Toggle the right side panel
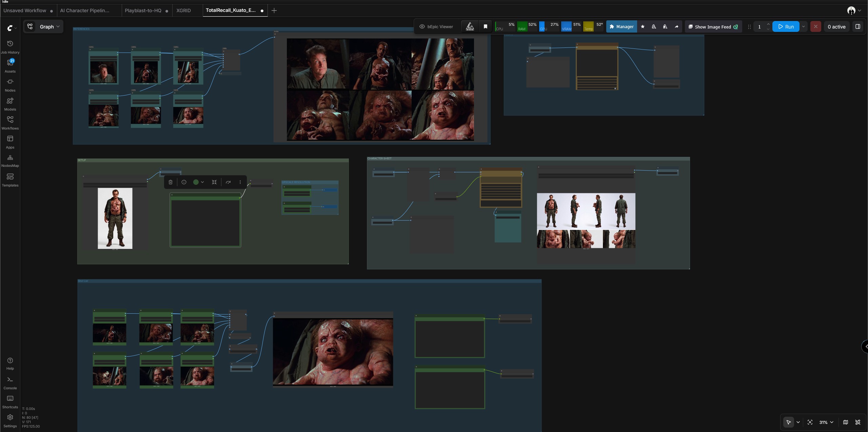Screen dimensions: 868x432 point(858,27)
